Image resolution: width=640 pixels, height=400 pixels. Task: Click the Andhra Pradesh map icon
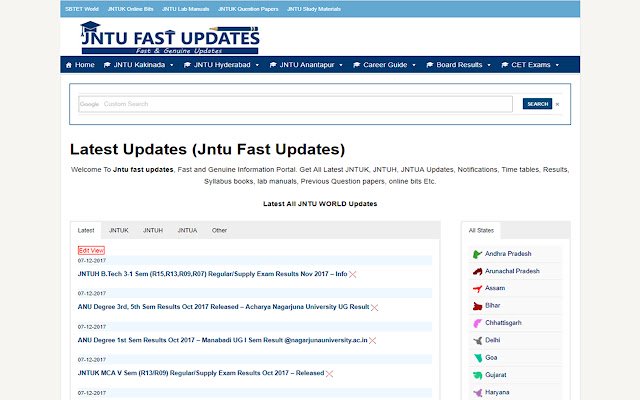pos(477,254)
